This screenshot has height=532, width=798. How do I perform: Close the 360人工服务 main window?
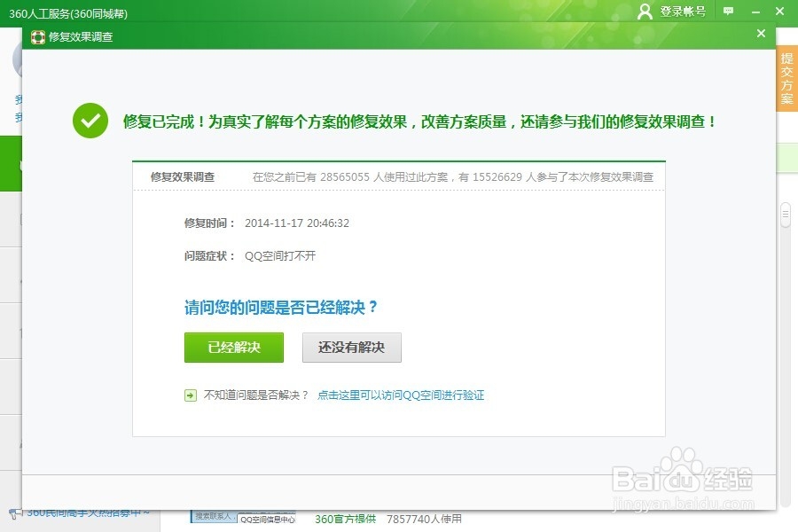pyautogui.click(x=779, y=12)
